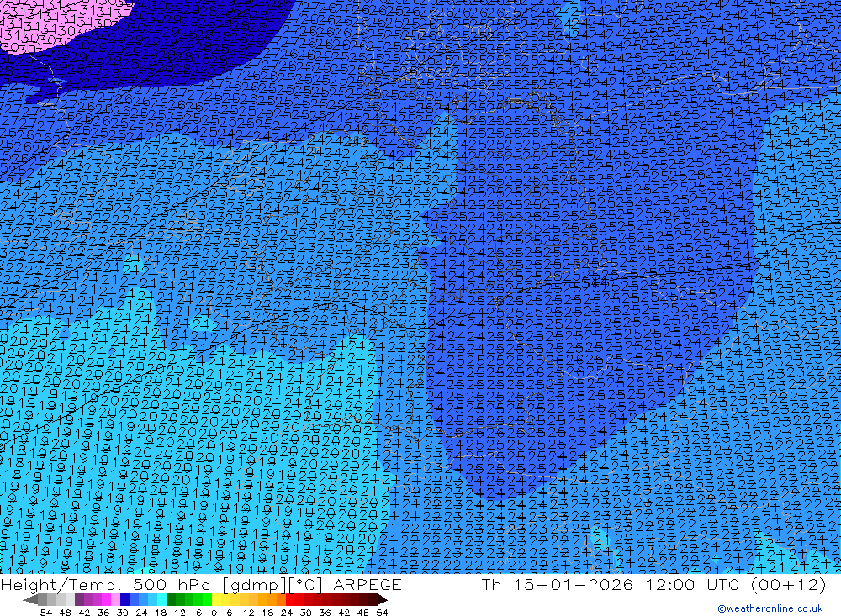The height and width of the screenshot is (616, 841).
Task: Click the legend's left gray arrow end
Action: (x=30, y=600)
